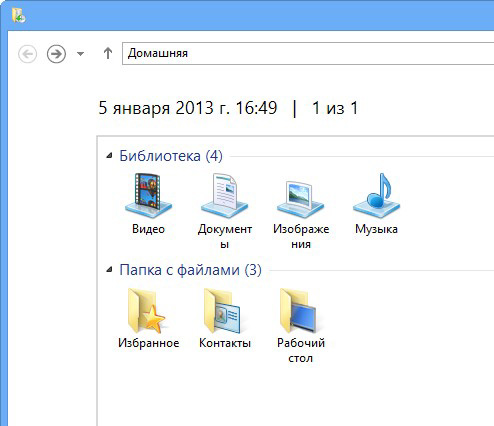Click the window's folder icon in title bar
Viewport: 494px width, 426px height.
tap(19, 15)
